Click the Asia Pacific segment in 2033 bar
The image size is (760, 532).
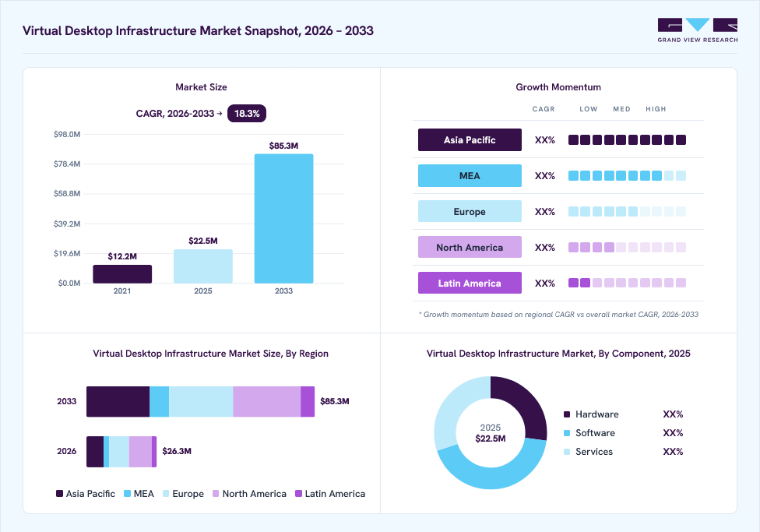click(118, 402)
